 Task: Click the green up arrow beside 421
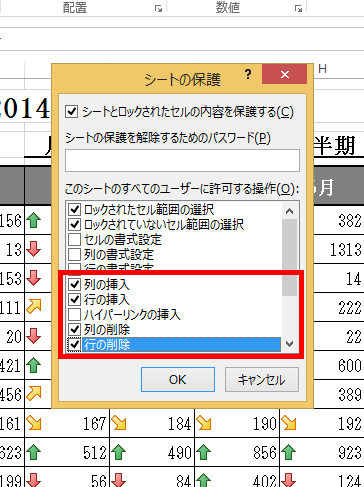[33, 365]
